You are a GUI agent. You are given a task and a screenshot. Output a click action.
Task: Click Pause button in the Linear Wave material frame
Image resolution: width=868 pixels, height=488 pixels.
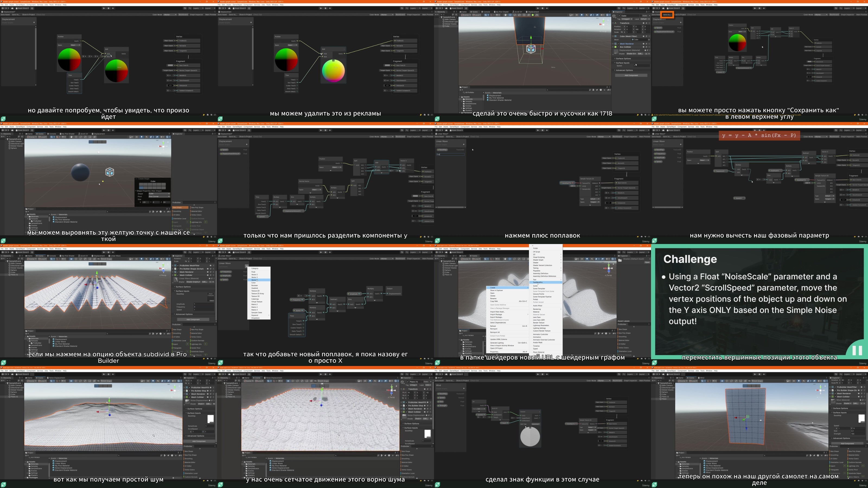point(108,252)
